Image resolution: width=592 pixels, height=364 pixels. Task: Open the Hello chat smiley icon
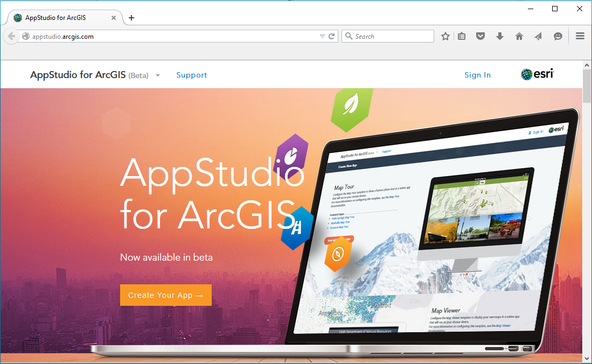click(x=558, y=36)
